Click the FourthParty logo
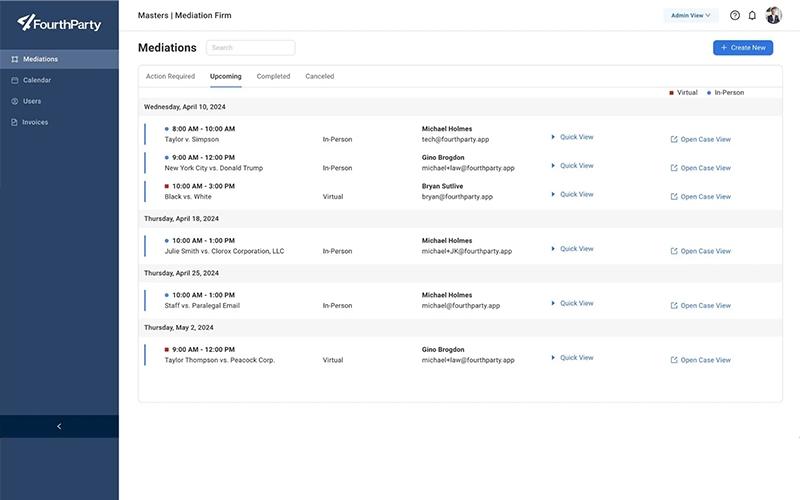This screenshot has width=800, height=500. point(59,22)
